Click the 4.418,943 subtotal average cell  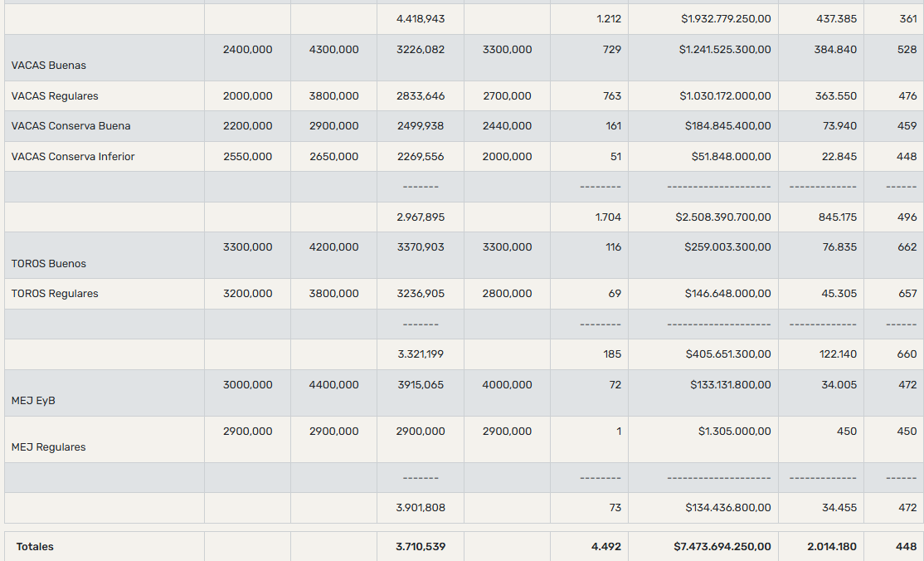pyautogui.click(x=421, y=19)
